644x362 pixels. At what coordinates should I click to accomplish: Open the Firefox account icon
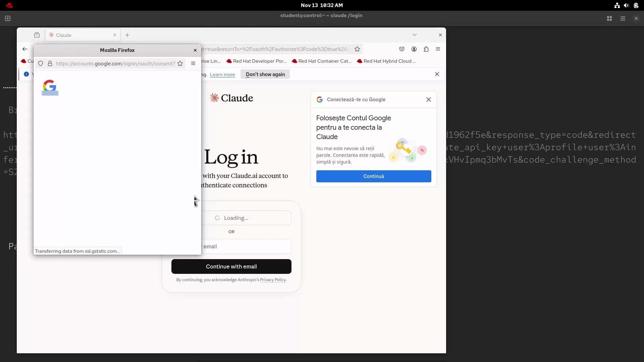pos(414,49)
